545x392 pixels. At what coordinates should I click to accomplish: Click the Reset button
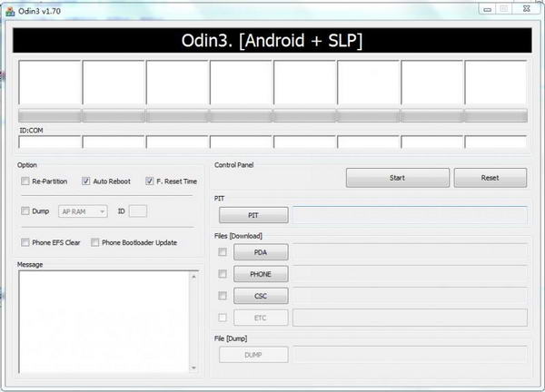pos(490,178)
